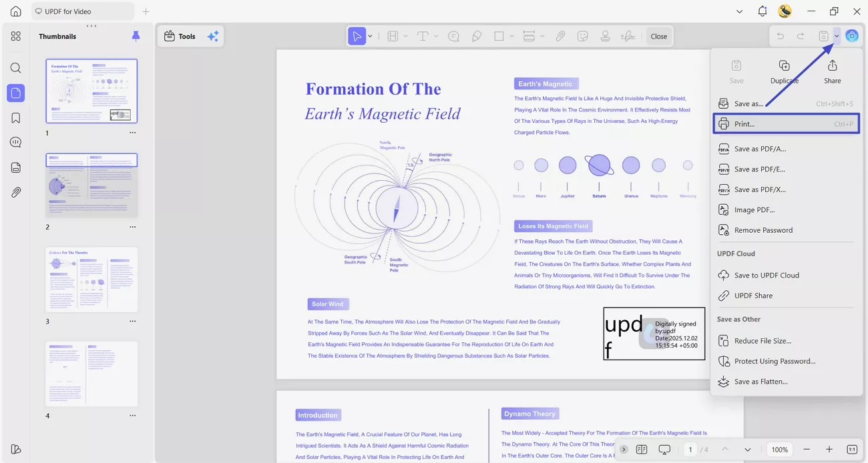Select page 3 thumbnail
This screenshot has width=868, height=463.
[x=91, y=280]
